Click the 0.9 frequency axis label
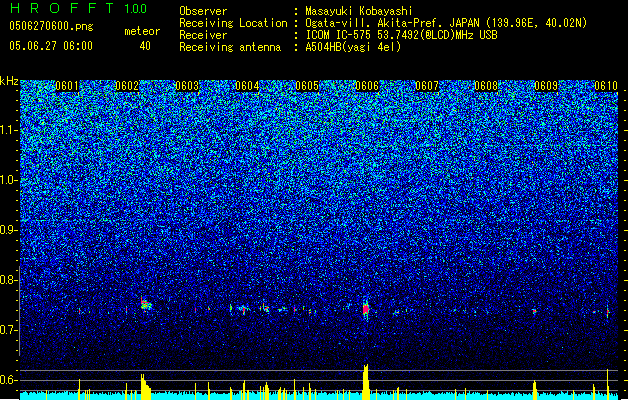629x400 pixels. pyautogui.click(x=9, y=230)
